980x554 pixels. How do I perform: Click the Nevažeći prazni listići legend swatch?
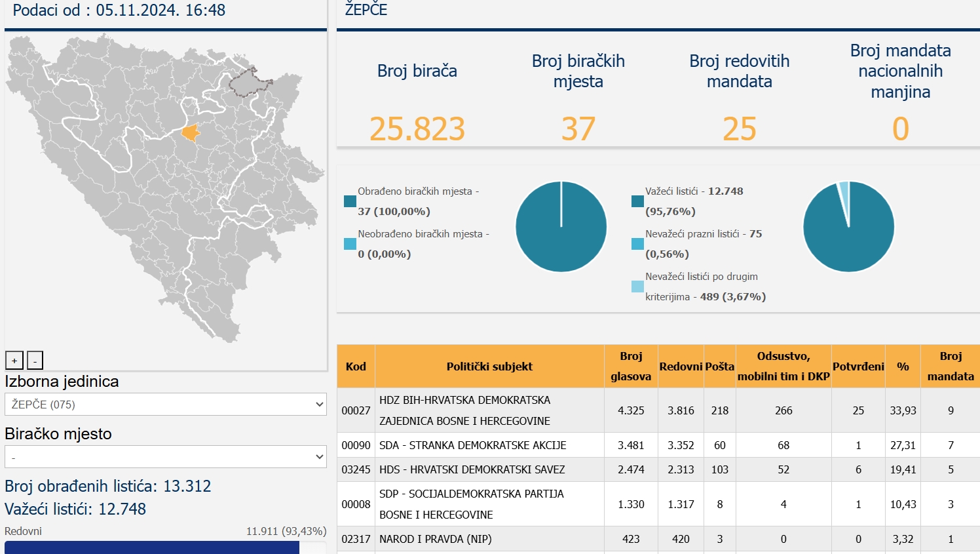click(637, 244)
